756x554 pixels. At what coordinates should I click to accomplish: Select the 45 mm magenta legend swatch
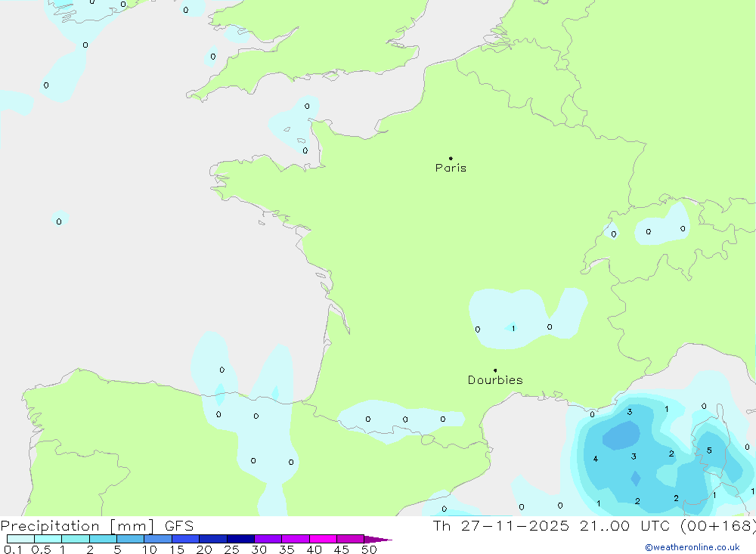(x=351, y=539)
